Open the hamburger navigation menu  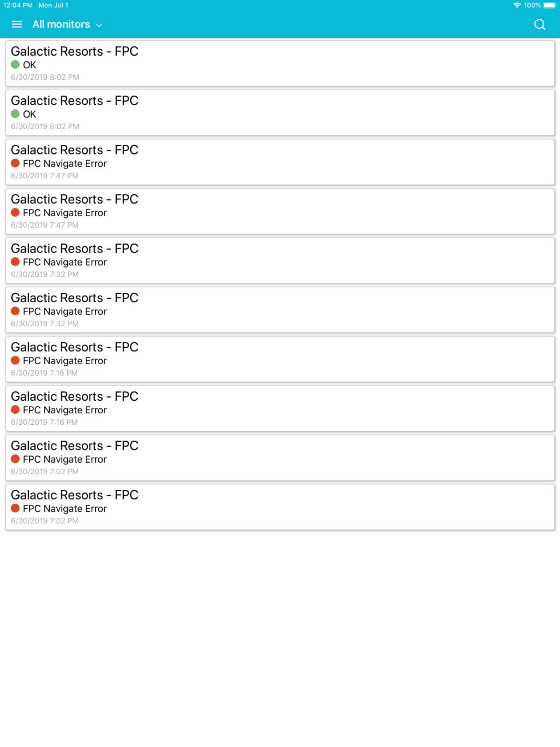tap(17, 24)
